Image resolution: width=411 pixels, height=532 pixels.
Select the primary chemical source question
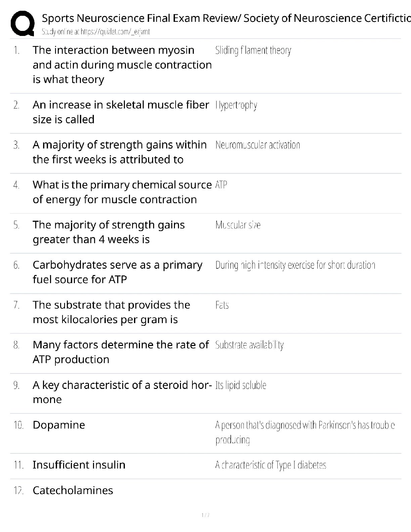tap(122, 192)
